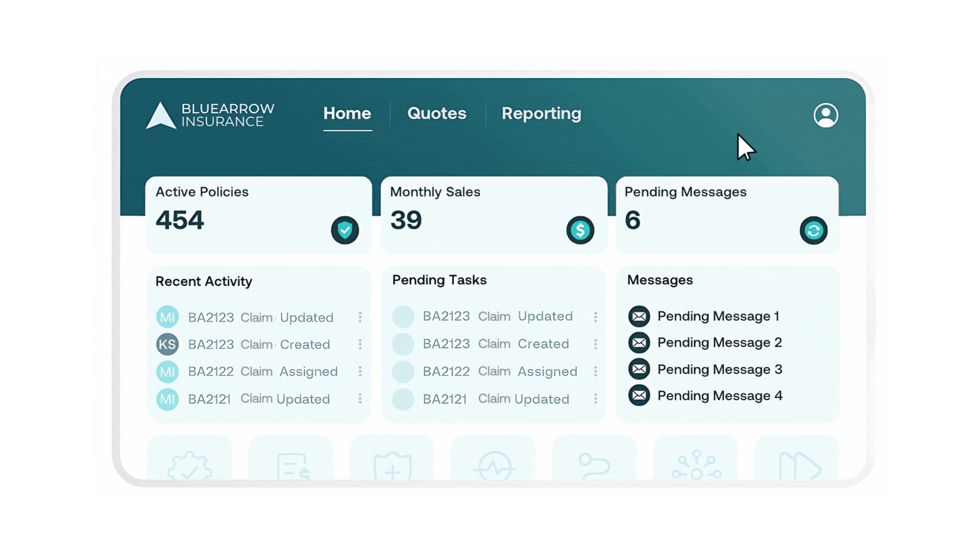The height and width of the screenshot is (551, 980).
Task: Open envelope icon for Pending Message 1
Action: [x=639, y=316]
